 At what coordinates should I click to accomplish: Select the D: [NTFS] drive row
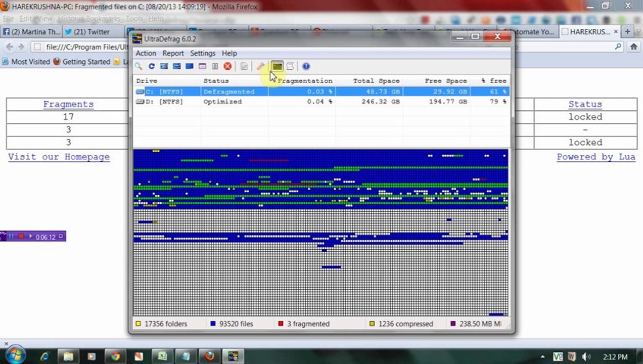pyautogui.click(x=321, y=102)
